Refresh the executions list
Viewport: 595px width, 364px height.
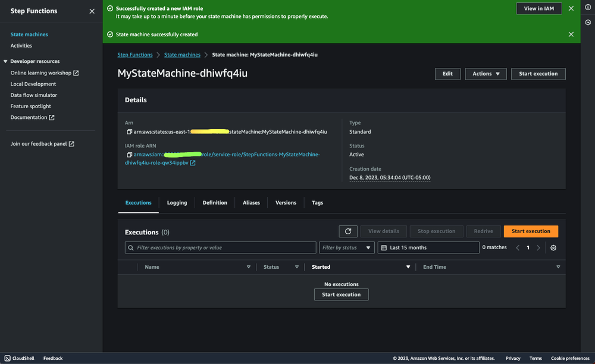coord(348,231)
